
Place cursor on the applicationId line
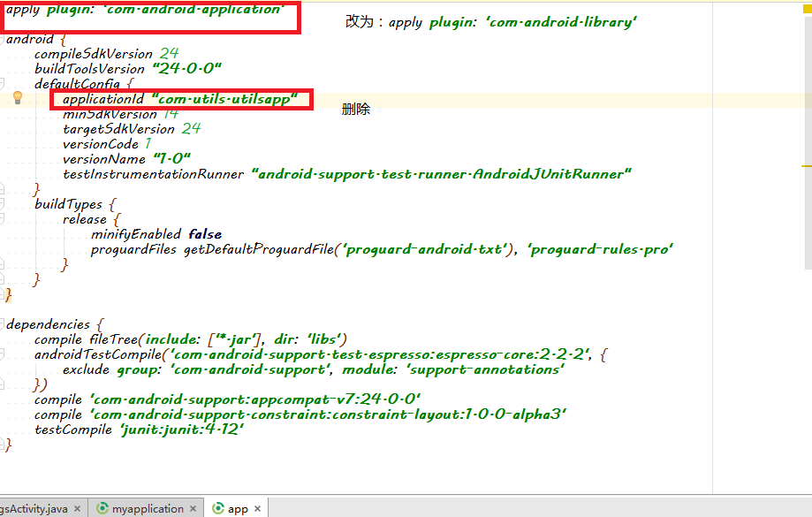tap(177, 99)
